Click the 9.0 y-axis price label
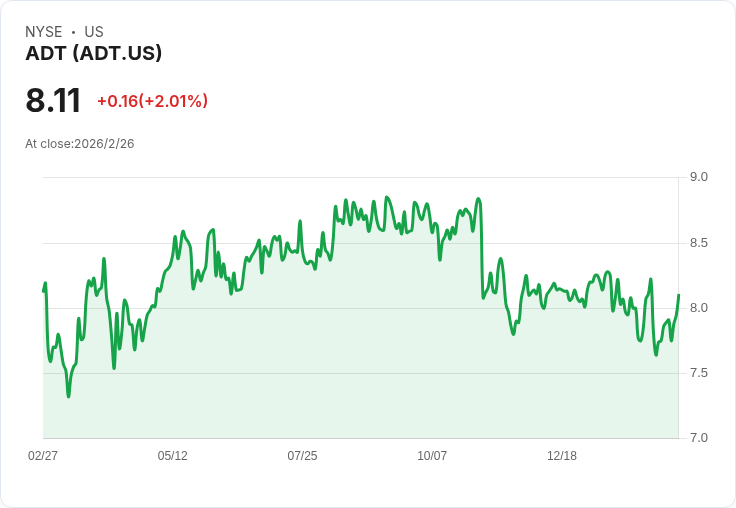 tap(699, 177)
